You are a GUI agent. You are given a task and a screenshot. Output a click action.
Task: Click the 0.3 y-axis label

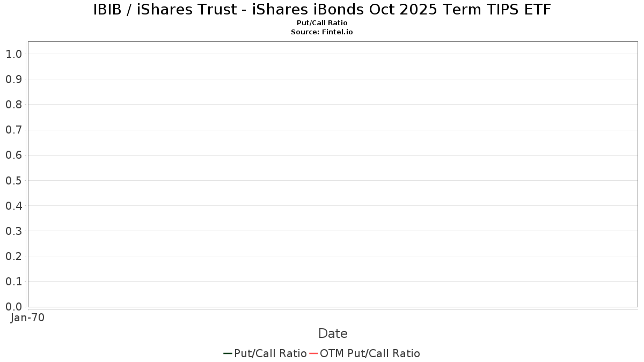(x=13, y=231)
